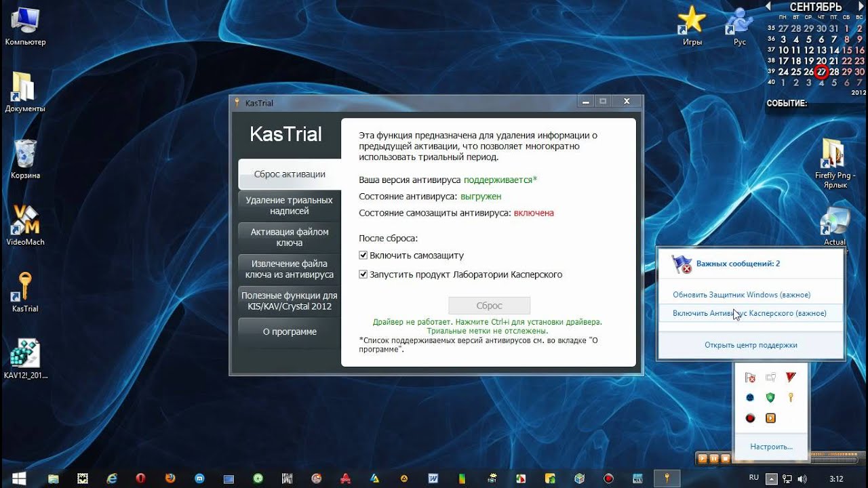868x488 pixels.
Task: Open the Windows Start button
Action: (19, 479)
